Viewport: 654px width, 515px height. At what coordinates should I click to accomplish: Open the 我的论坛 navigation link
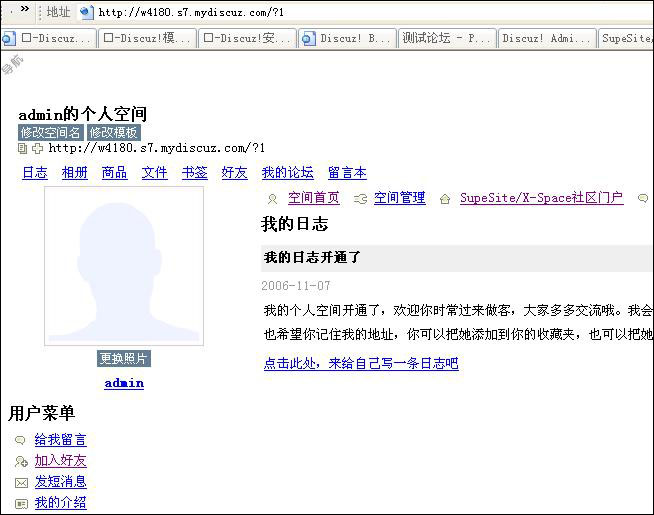(288, 173)
